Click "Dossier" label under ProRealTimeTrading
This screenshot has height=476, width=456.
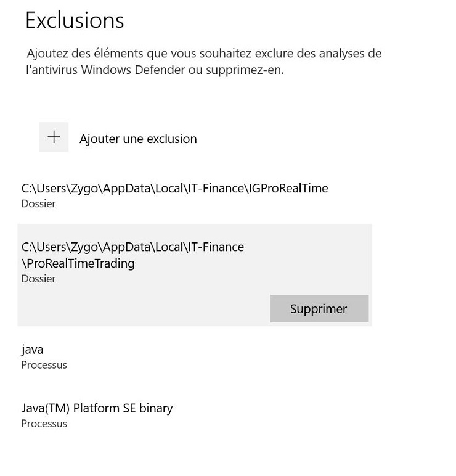pos(38,279)
